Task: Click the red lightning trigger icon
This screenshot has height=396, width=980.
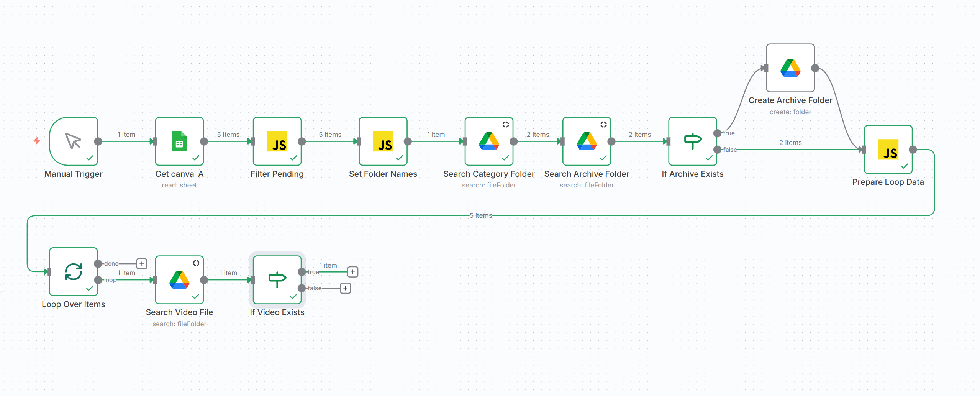Action: point(37,141)
